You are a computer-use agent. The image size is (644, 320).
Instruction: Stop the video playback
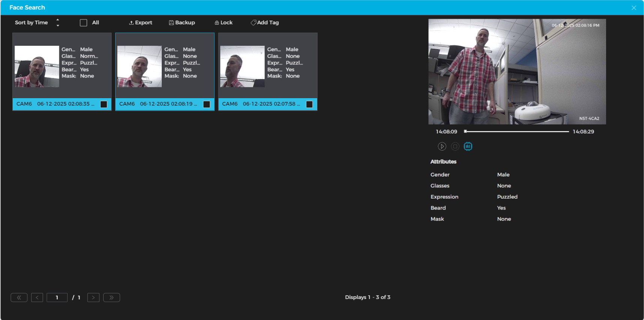pyautogui.click(x=455, y=147)
